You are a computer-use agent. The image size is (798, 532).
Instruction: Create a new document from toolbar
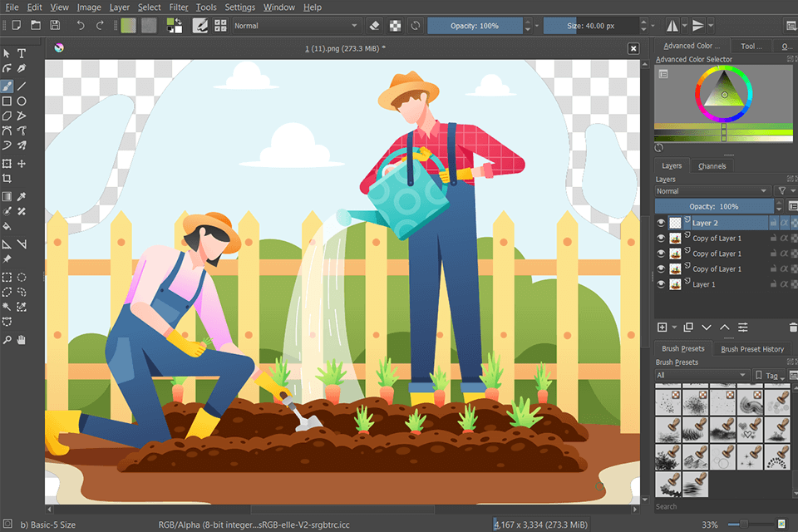click(x=17, y=25)
